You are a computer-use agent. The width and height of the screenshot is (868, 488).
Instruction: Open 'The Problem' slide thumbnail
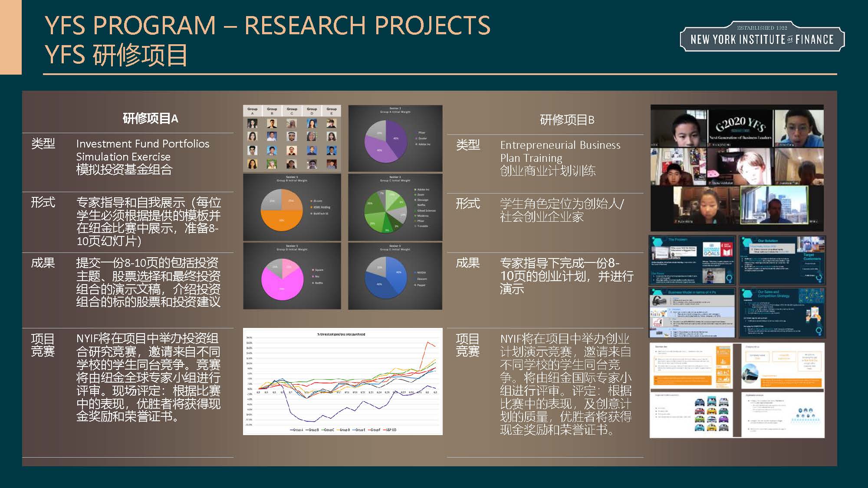click(692, 260)
